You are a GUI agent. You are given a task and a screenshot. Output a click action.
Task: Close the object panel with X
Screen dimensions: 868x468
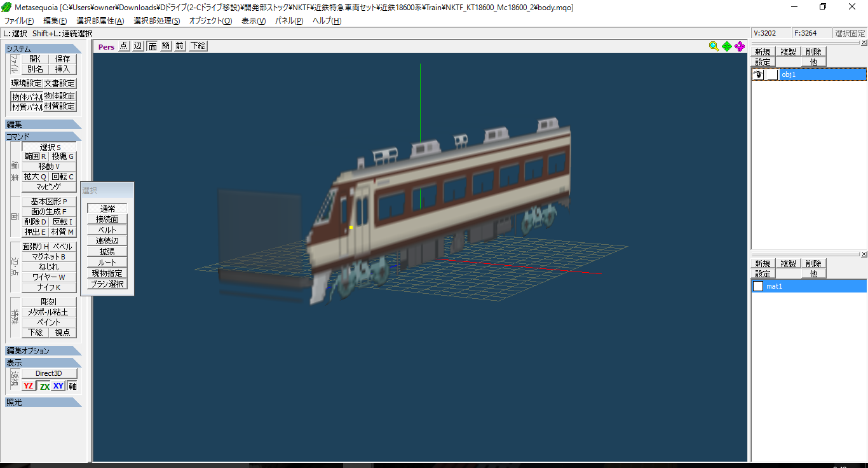pos(864,43)
